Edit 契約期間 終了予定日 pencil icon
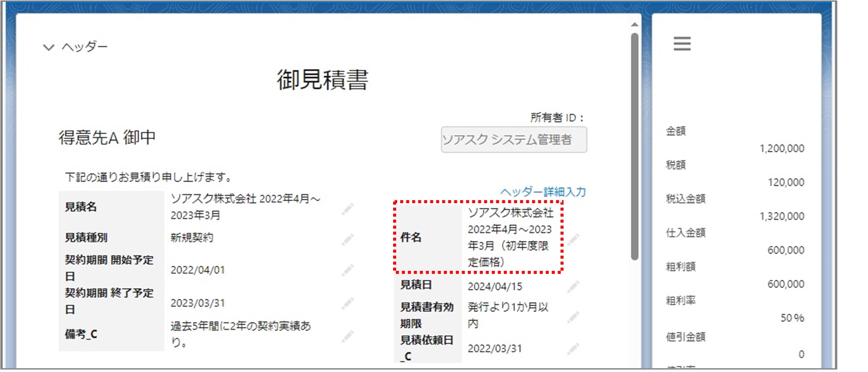The width and height of the screenshot is (868, 372). pos(347,303)
